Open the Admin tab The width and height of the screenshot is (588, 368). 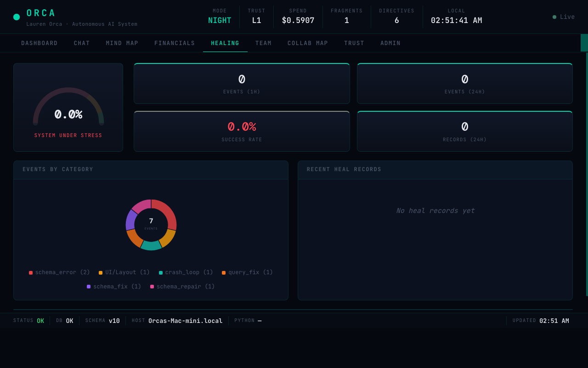pos(390,43)
